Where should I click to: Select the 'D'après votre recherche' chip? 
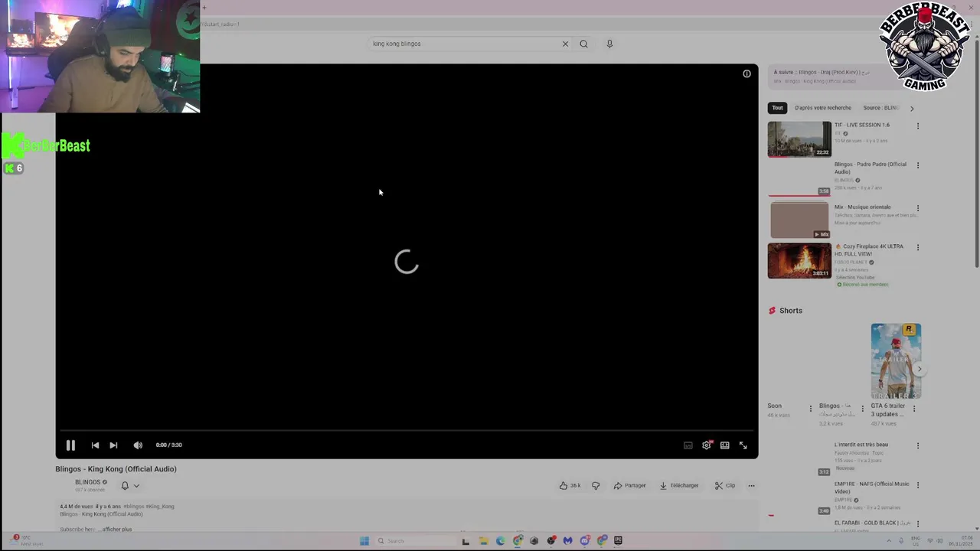tap(823, 108)
